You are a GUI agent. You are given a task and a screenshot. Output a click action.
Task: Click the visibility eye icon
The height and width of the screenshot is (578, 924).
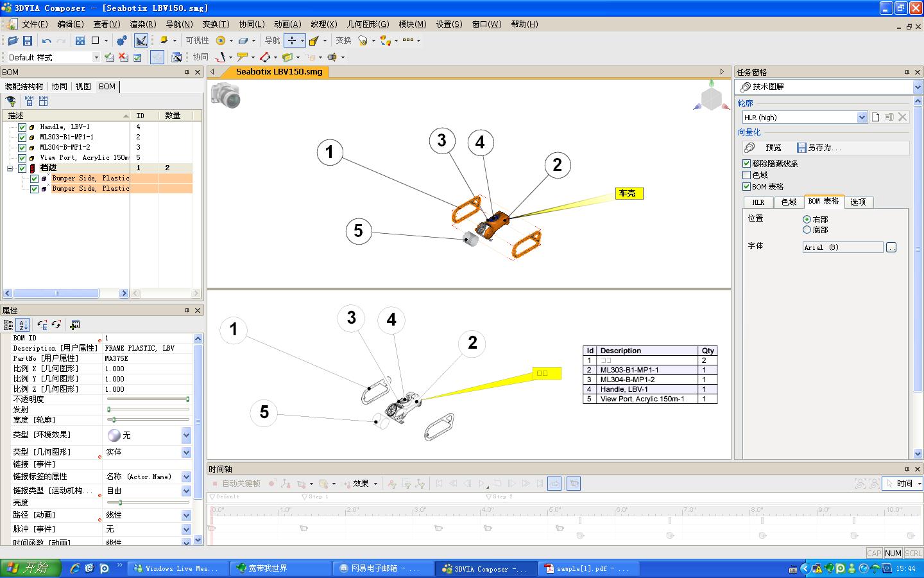coord(221,40)
